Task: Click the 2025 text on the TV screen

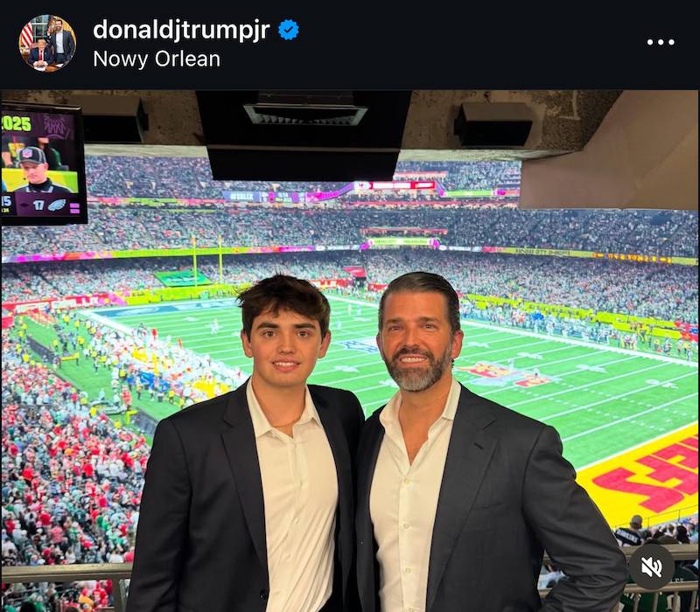Action: pyautogui.click(x=17, y=123)
